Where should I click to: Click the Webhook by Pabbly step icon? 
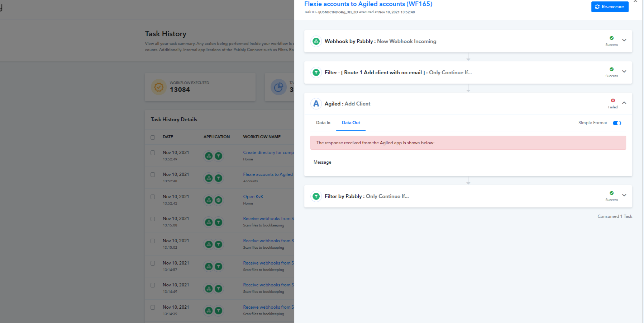(316, 41)
